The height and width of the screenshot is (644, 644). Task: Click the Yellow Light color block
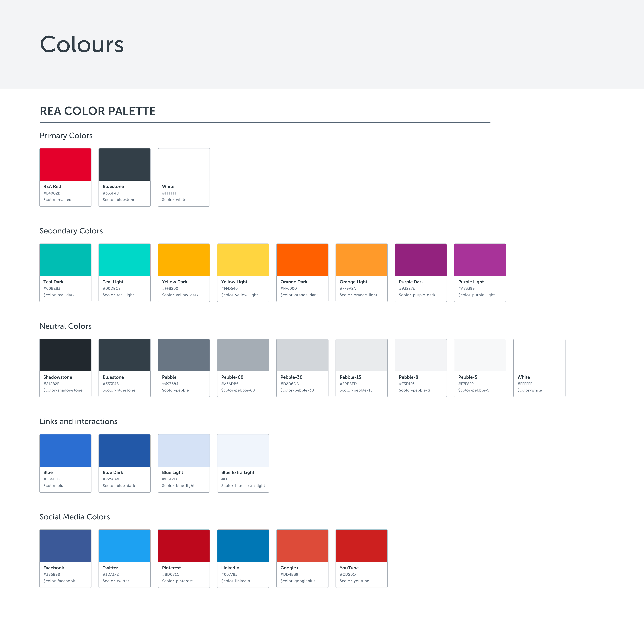[243, 260]
